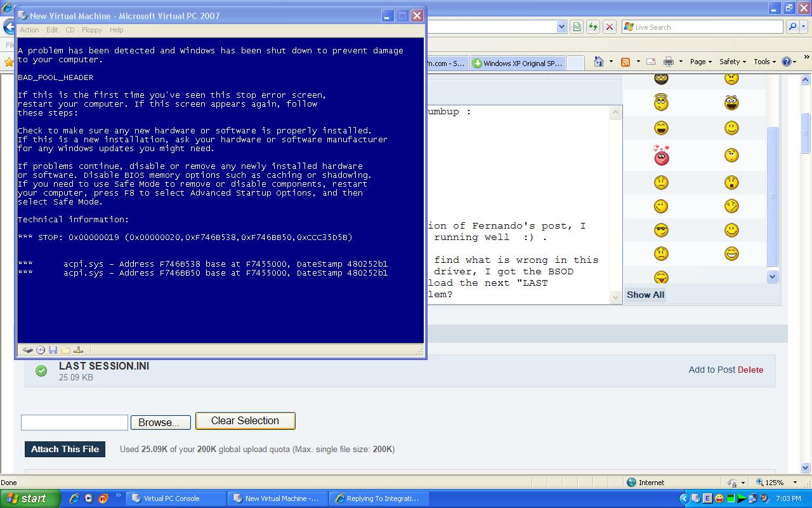Image resolution: width=812 pixels, height=508 pixels.
Task: Click the CD drive icon in Virtual PC status bar
Action: [41, 350]
